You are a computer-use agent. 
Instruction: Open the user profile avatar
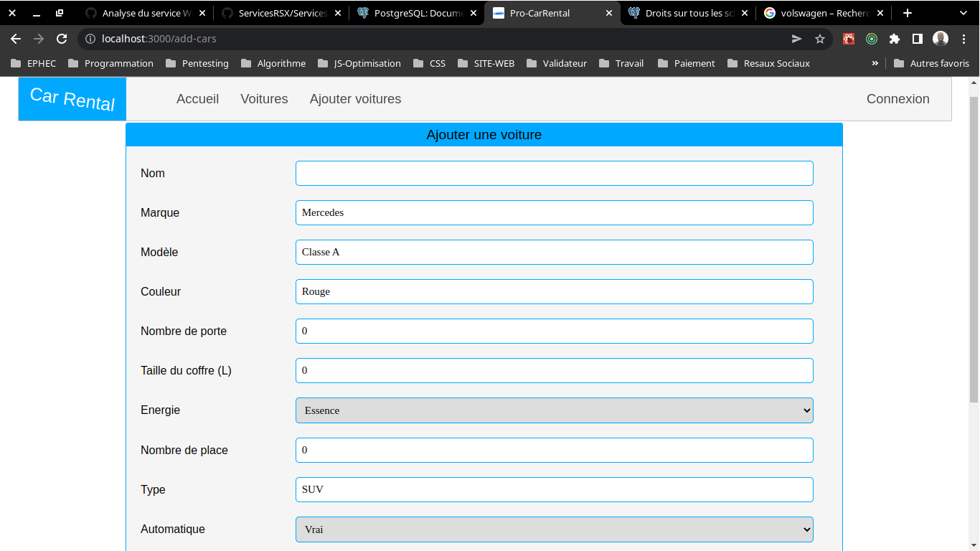tap(941, 39)
